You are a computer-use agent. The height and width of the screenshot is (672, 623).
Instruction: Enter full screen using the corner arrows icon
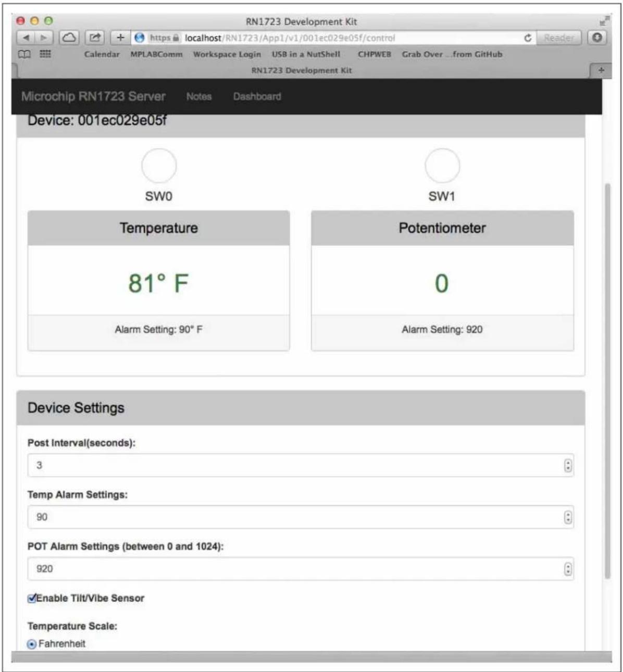coord(604,21)
